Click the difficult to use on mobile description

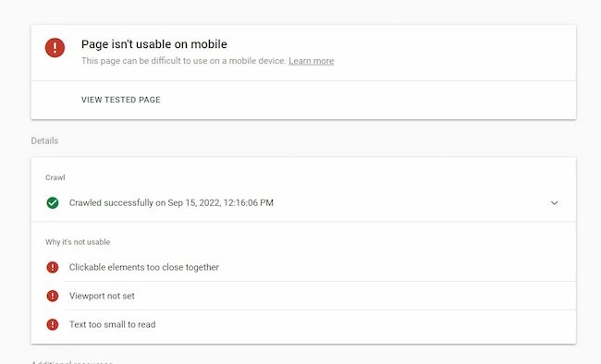(x=184, y=61)
